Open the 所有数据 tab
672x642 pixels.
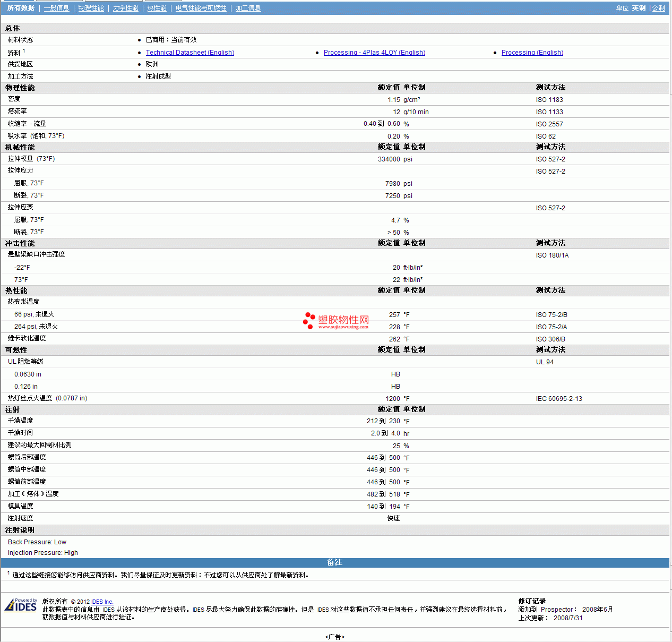pyautogui.click(x=21, y=8)
